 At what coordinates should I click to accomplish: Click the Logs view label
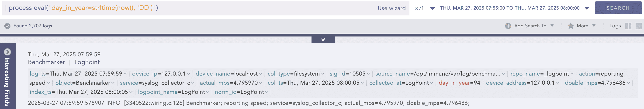[x=615, y=26]
